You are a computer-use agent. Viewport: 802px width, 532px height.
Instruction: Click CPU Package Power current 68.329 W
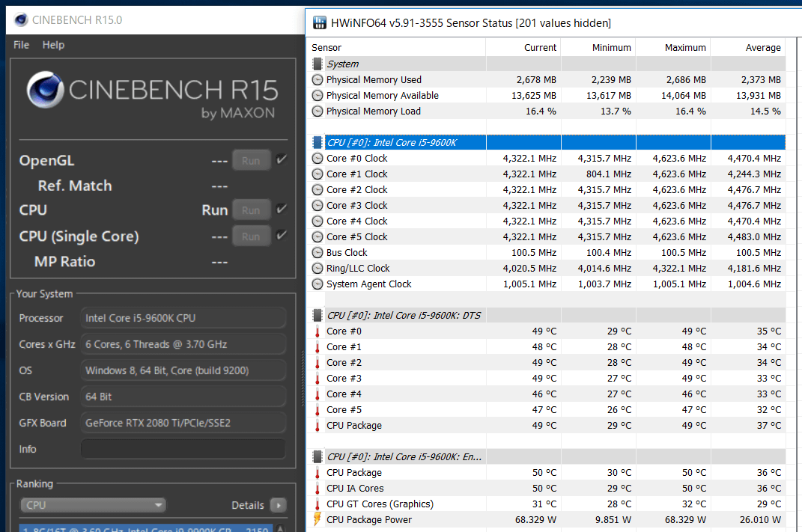535,520
